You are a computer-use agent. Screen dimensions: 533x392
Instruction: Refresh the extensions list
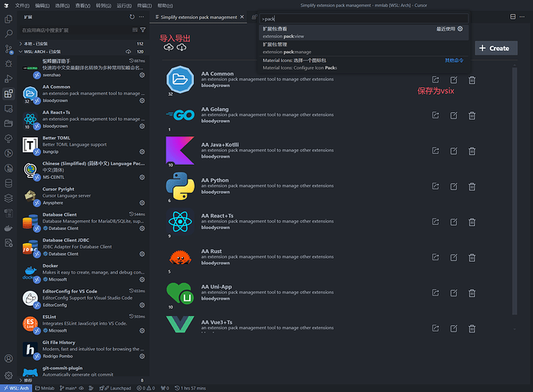coord(132,16)
